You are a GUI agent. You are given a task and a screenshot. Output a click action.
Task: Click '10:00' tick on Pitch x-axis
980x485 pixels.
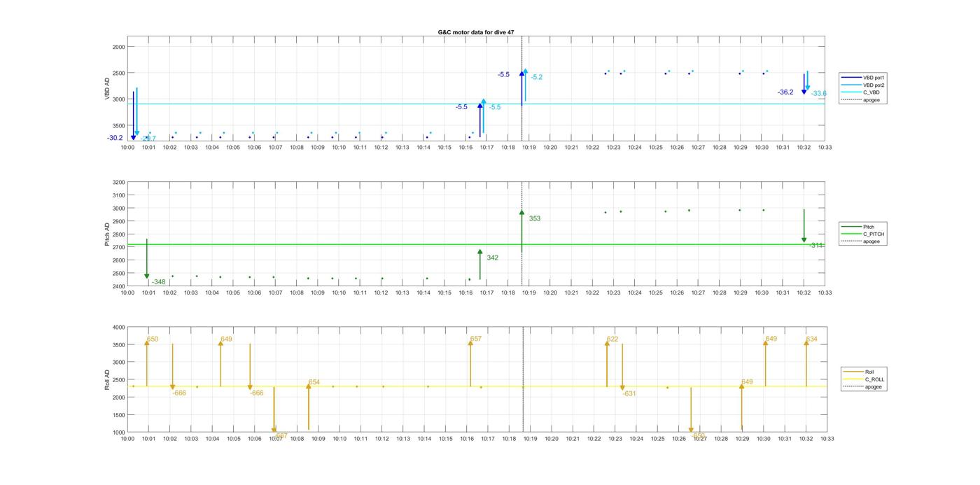(127, 293)
